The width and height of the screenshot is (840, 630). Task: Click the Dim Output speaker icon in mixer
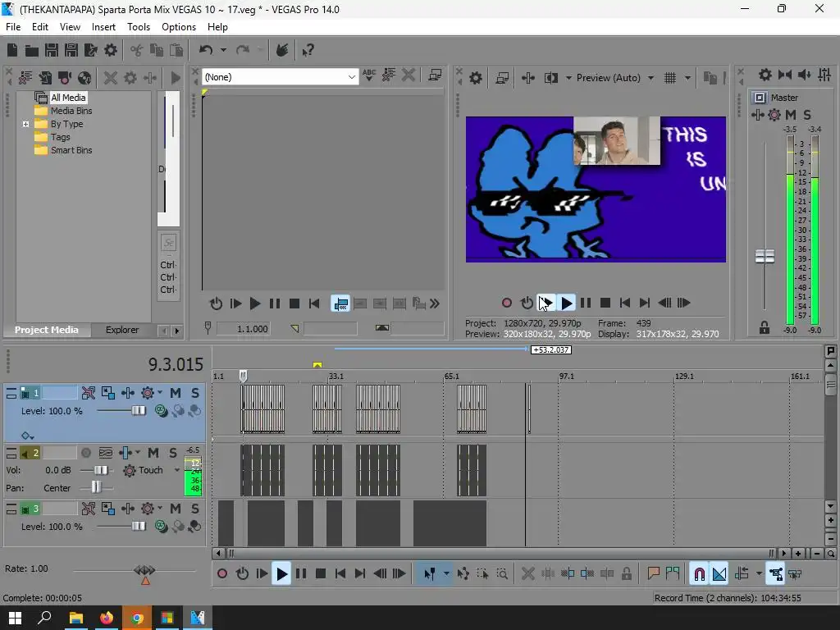[804, 75]
